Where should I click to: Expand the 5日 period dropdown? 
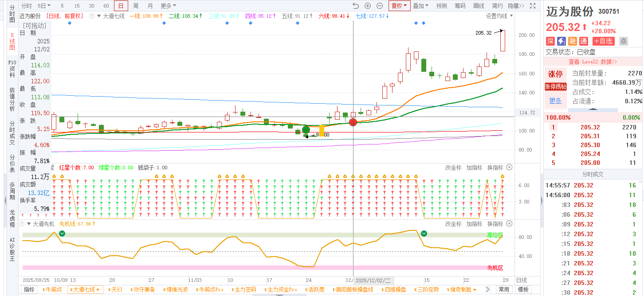44,6
